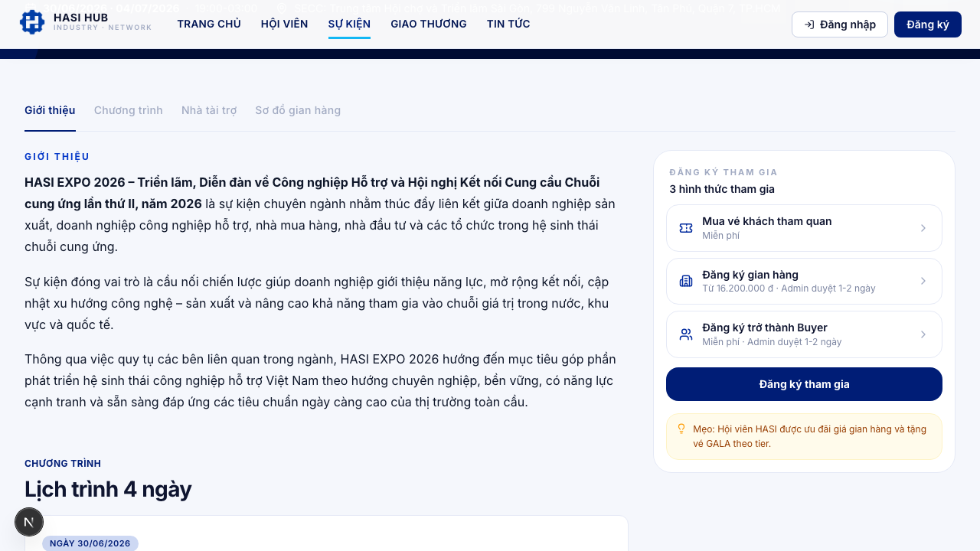Click the Đăng nhập button
This screenshot has width=980, height=551.
pos(840,24)
